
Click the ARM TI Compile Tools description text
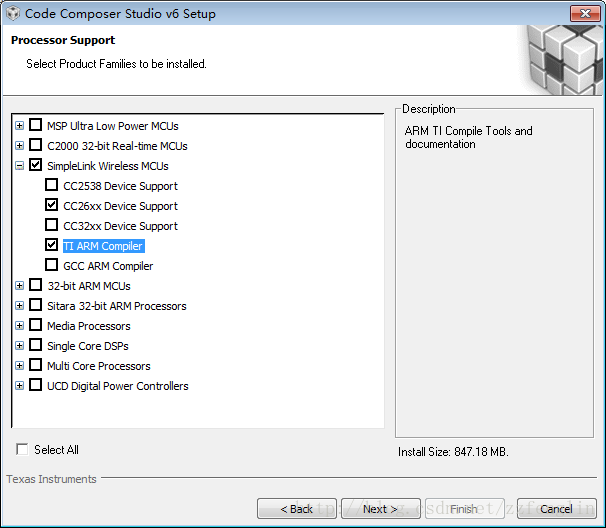468,137
